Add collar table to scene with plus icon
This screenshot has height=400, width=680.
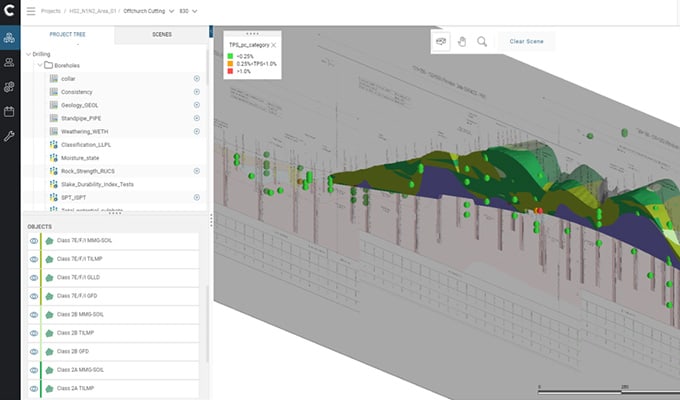tap(197, 78)
